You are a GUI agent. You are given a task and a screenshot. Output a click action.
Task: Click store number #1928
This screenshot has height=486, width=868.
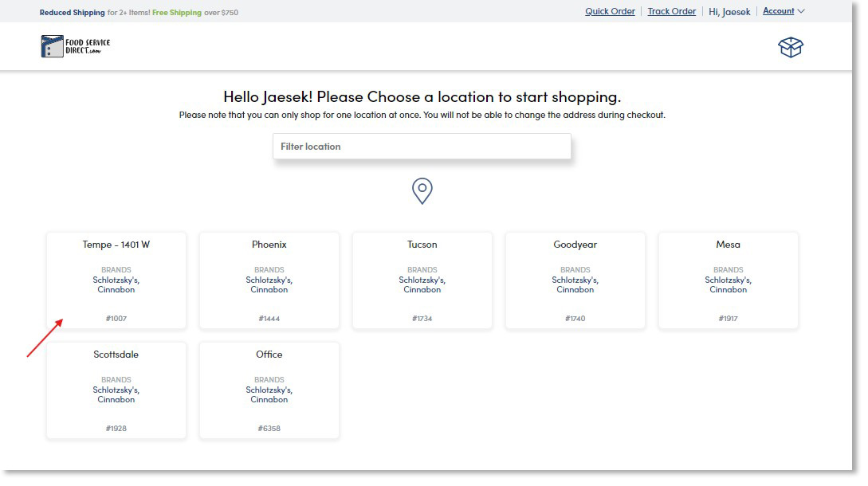[116, 429]
